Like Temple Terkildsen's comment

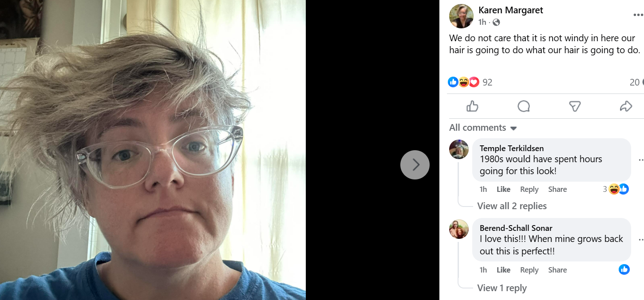pos(503,189)
